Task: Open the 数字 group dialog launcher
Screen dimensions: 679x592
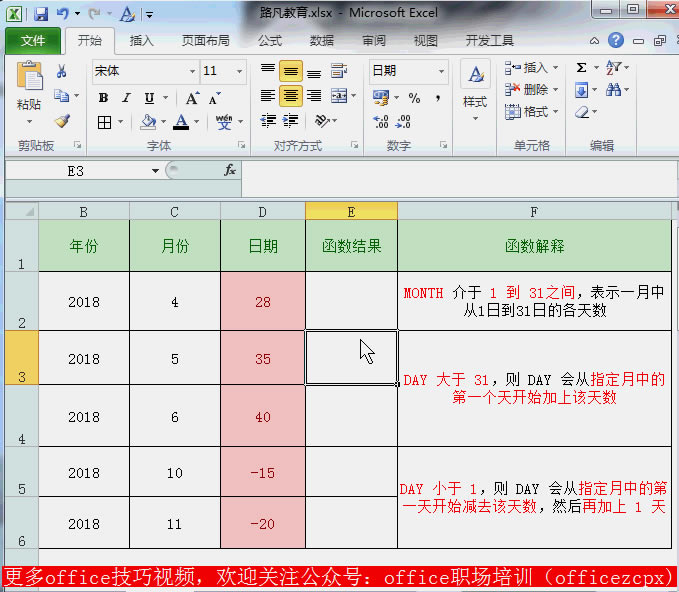Action: [443, 145]
